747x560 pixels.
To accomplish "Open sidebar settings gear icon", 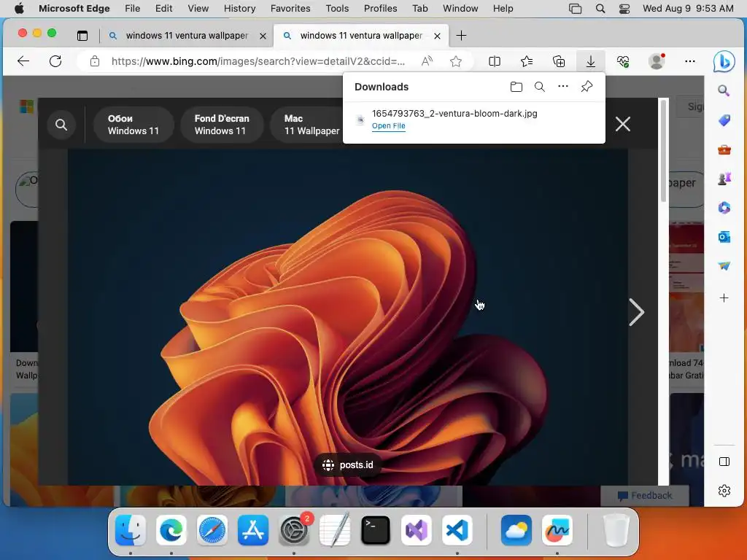I will [724, 491].
